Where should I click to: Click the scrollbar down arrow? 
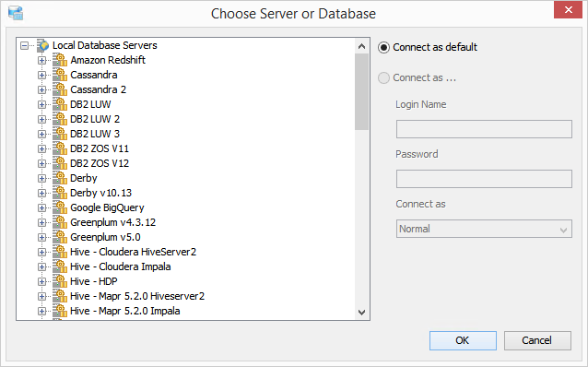point(361,313)
